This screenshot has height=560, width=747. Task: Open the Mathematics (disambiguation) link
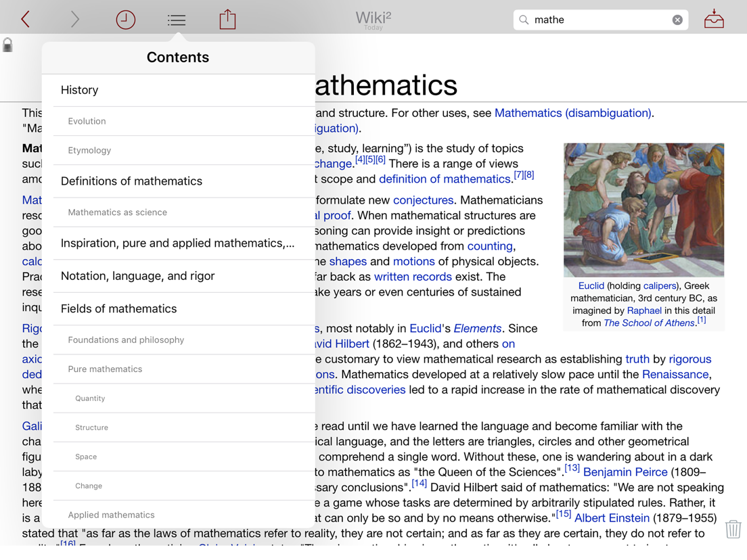(x=572, y=113)
